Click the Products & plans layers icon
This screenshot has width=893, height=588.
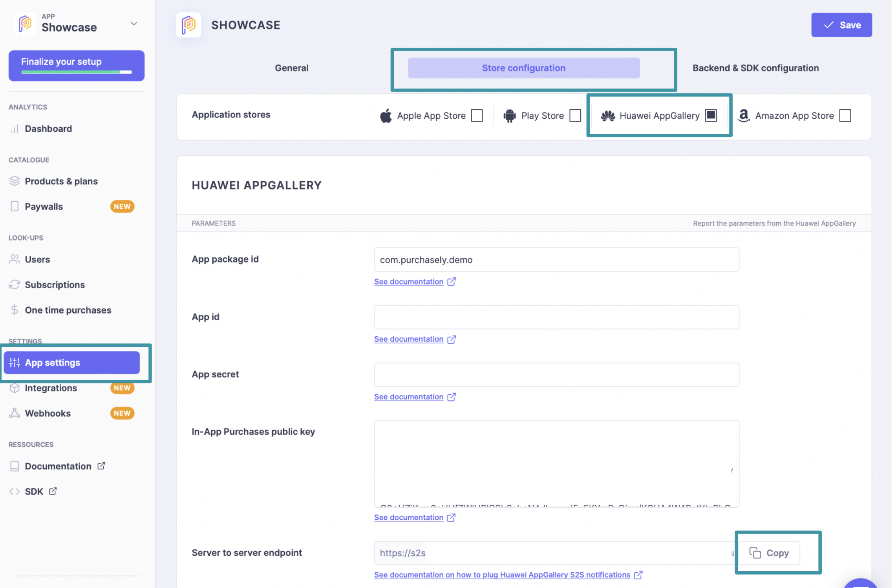[15, 181]
